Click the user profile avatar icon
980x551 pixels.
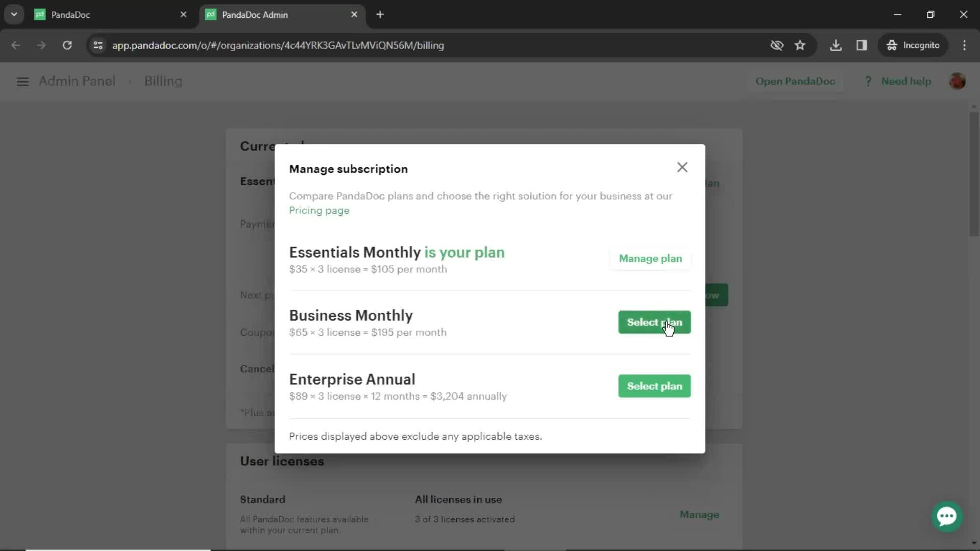click(959, 82)
